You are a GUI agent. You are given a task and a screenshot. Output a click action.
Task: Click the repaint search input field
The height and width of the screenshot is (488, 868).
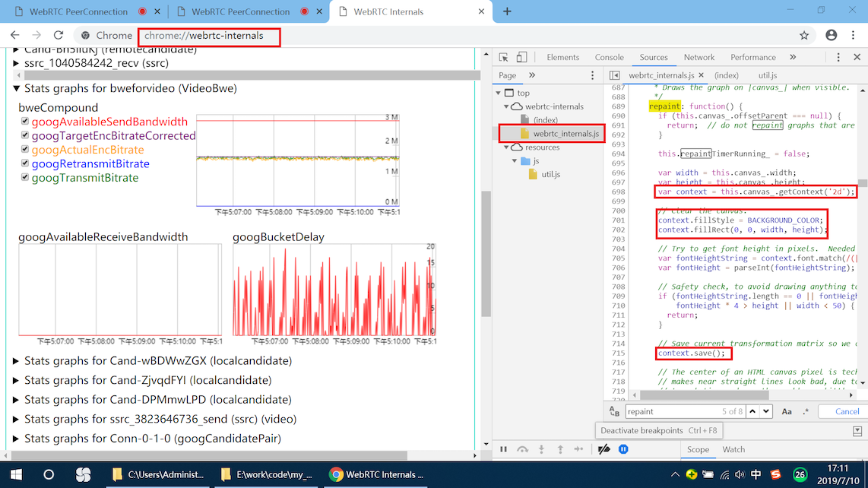669,411
